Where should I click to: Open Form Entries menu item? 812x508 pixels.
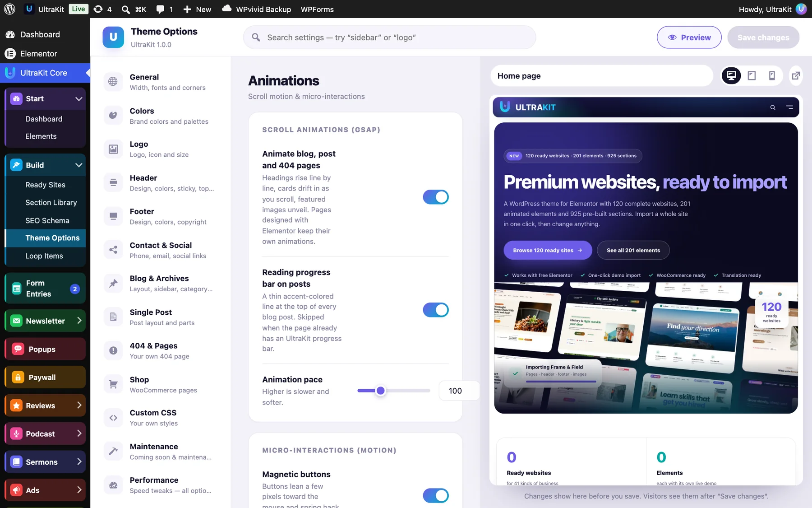[45, 289]
